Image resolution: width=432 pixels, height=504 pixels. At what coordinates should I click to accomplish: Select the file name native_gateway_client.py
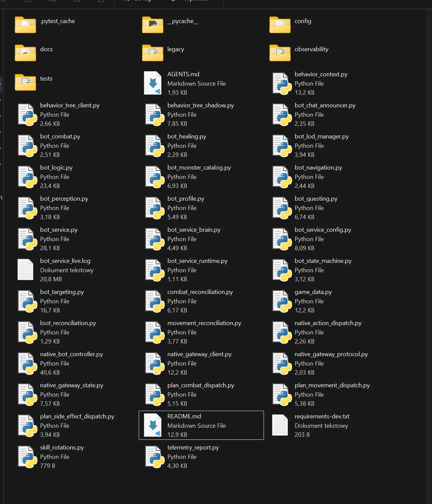[199, 354]
